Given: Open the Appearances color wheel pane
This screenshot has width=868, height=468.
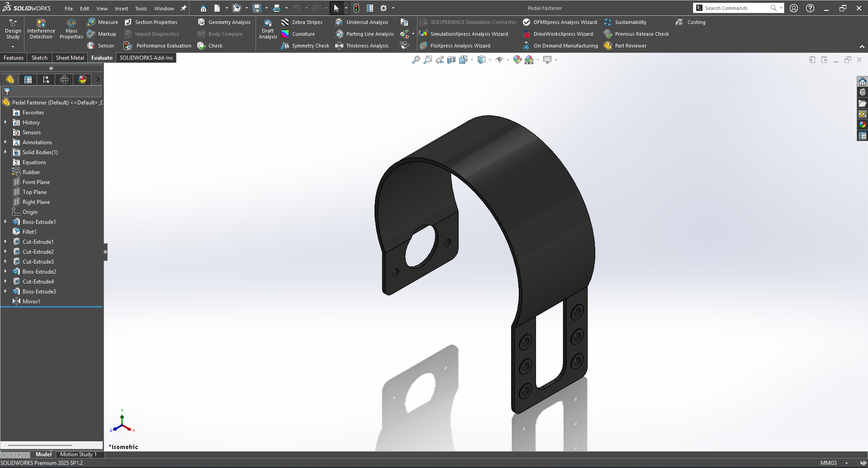Looking at the screenshot, I should (x=862, y=125).
